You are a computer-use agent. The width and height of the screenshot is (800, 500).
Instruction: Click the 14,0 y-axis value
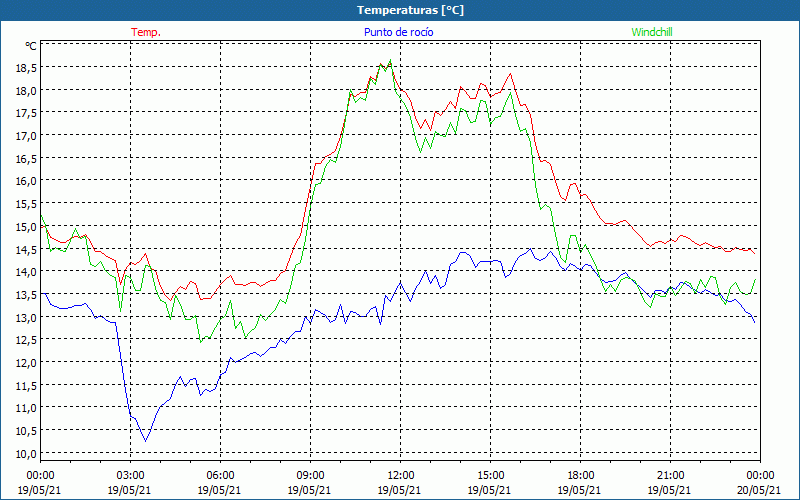click(x=27, y=271)
